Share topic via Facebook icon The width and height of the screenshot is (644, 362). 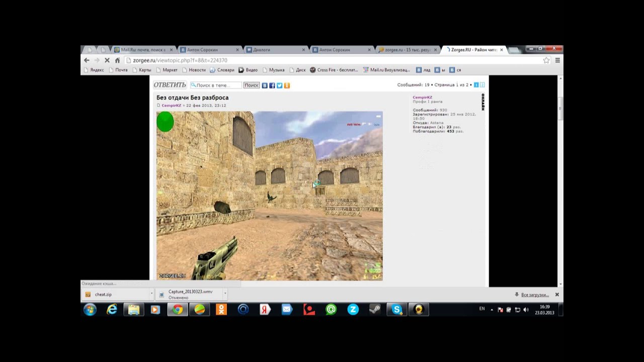click(x=272, y=85)
